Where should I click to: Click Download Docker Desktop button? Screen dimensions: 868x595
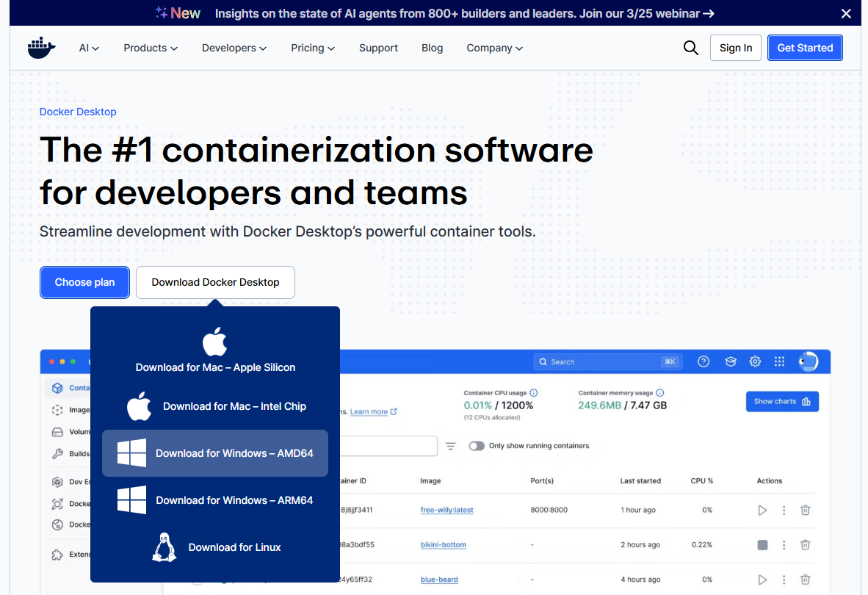215,282
